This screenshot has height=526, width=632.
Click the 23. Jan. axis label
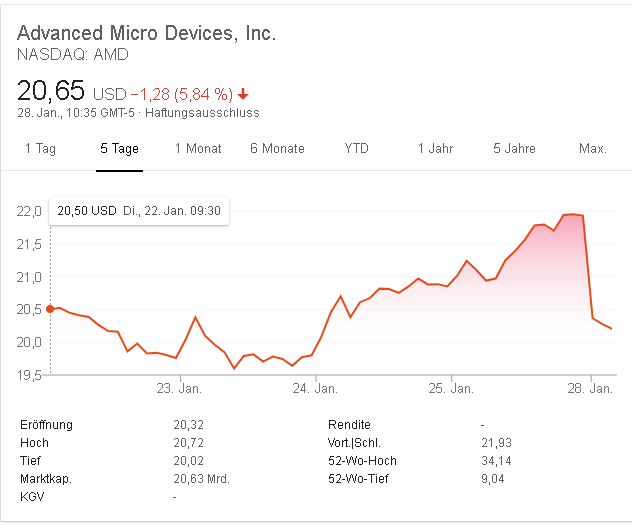[x=179, y=389]
